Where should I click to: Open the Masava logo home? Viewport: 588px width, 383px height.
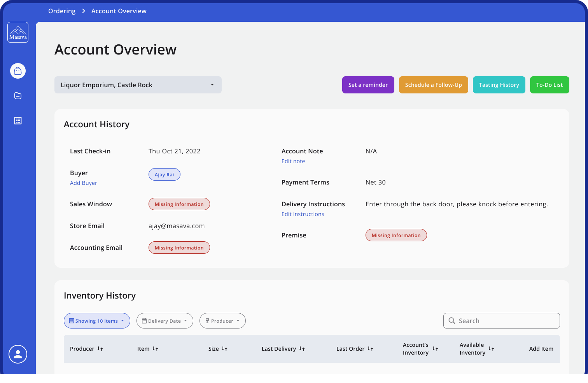[x=18, y=32]
